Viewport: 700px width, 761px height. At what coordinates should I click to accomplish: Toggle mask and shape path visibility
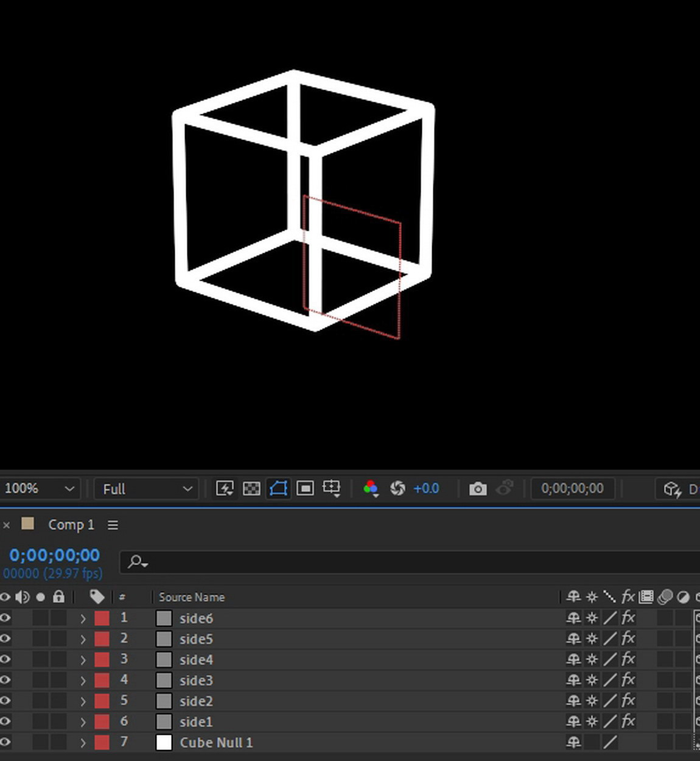[x=278, y=488]
